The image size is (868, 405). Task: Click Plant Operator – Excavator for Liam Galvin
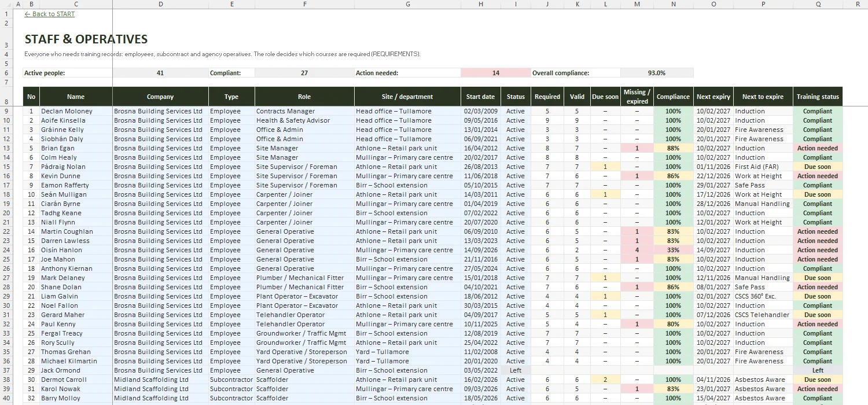(304, 296)
